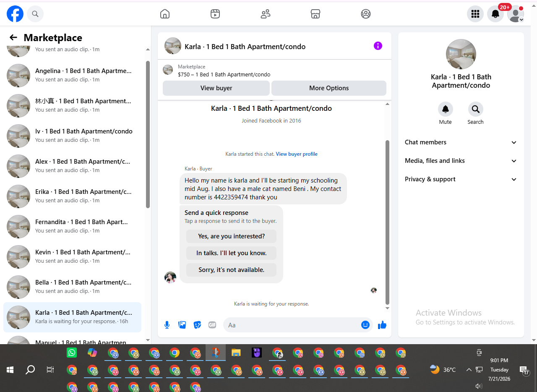Select the Karla chat in the list
This screenshot has height=392, width=537.
72,317
